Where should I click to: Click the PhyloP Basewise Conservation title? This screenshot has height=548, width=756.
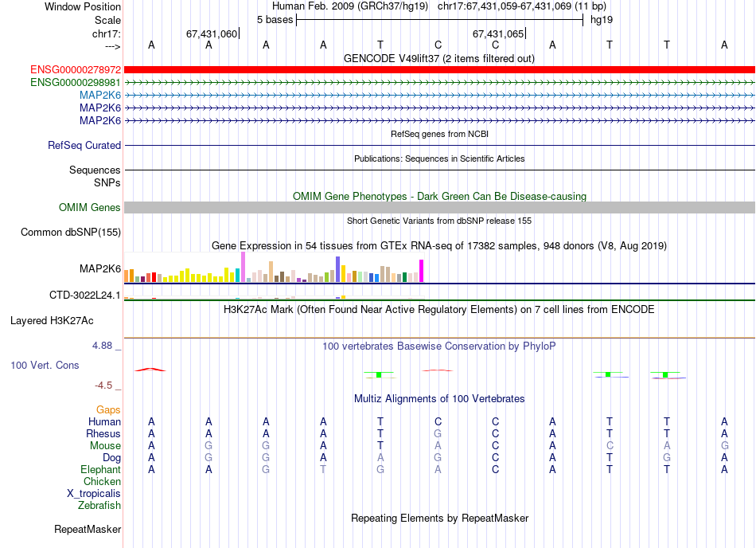(439, 346)
